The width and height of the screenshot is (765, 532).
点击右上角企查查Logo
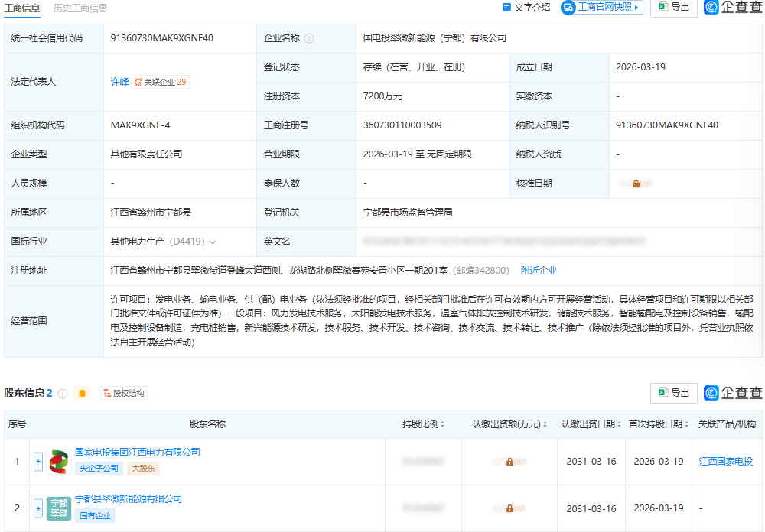click(x=732, y=8)
